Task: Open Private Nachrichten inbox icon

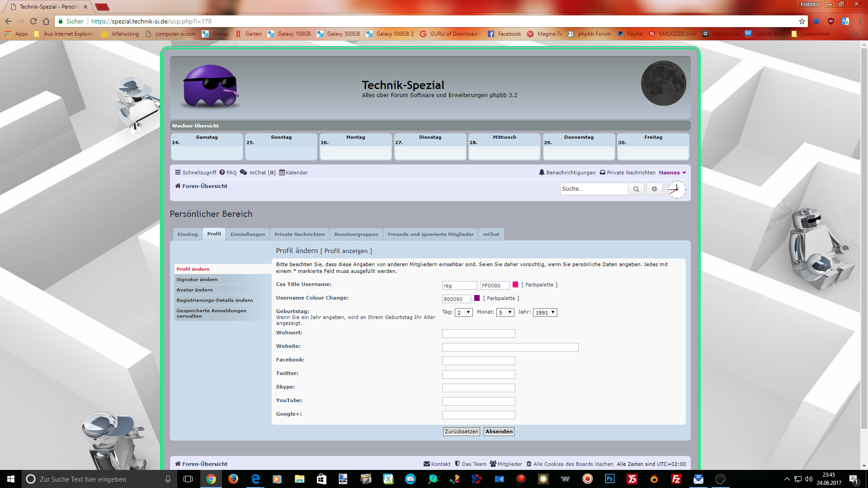Action: tap(602, 172)
